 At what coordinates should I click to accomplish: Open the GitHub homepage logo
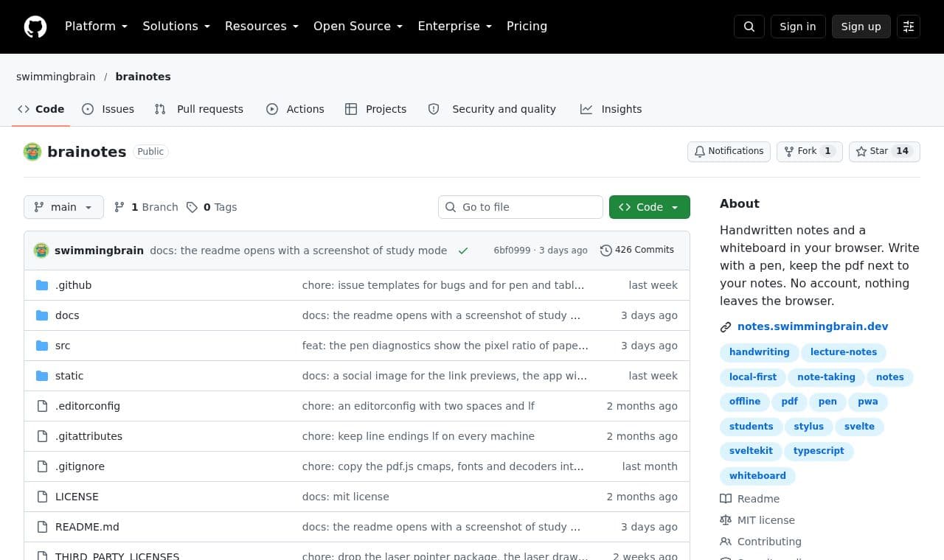[x=35, y=27]
